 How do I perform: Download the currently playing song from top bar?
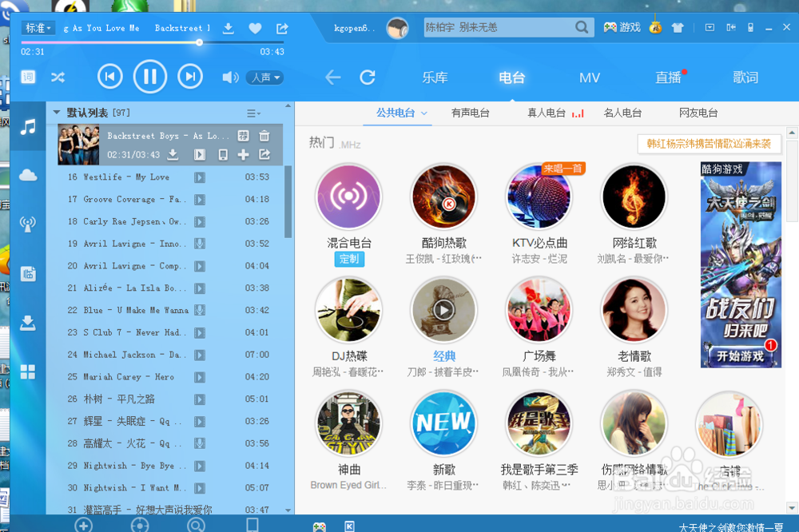click(x=229, y=28)
